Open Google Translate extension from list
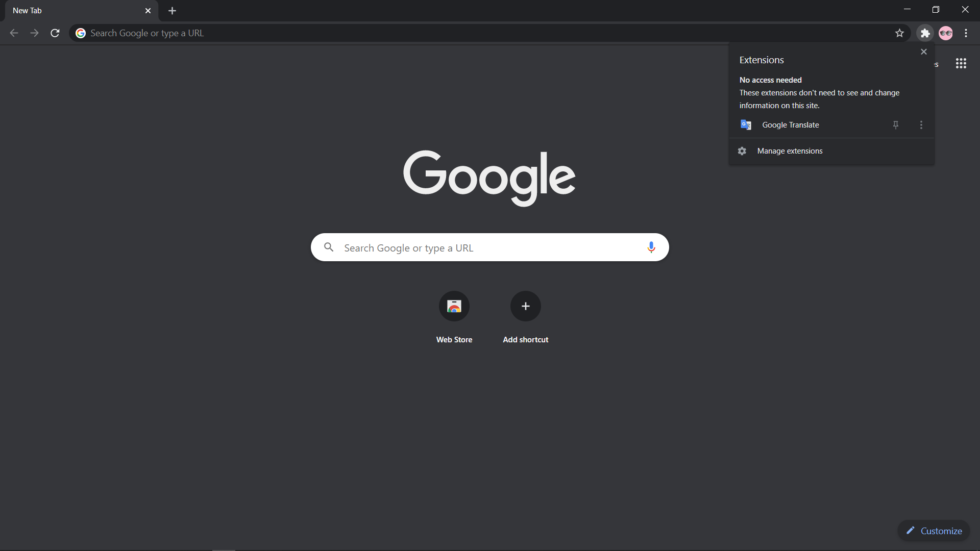980x551 pixels. coord(810,125)
